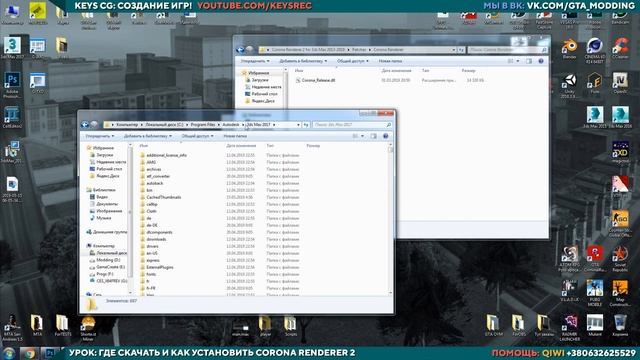Click Компьютер in the address breadcrumb
This screenshot has height=360, width=640.
coord(127,124)
